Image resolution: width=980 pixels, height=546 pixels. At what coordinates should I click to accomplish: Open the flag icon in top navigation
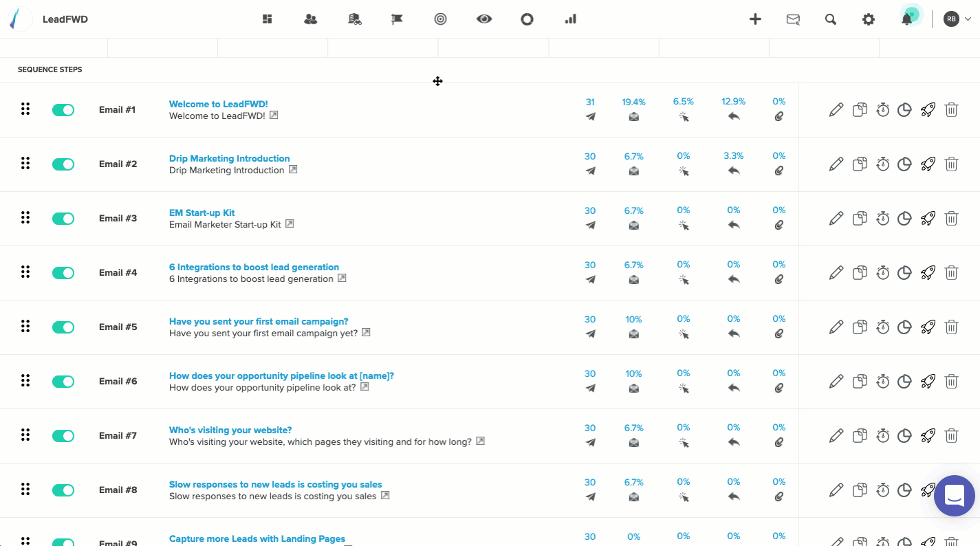pyautogui.click(x=397, y=19)
